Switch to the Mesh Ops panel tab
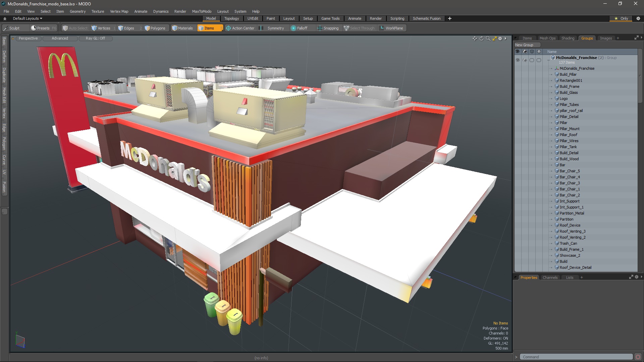This screenshot has width=644, height=362. coord(547,38)
